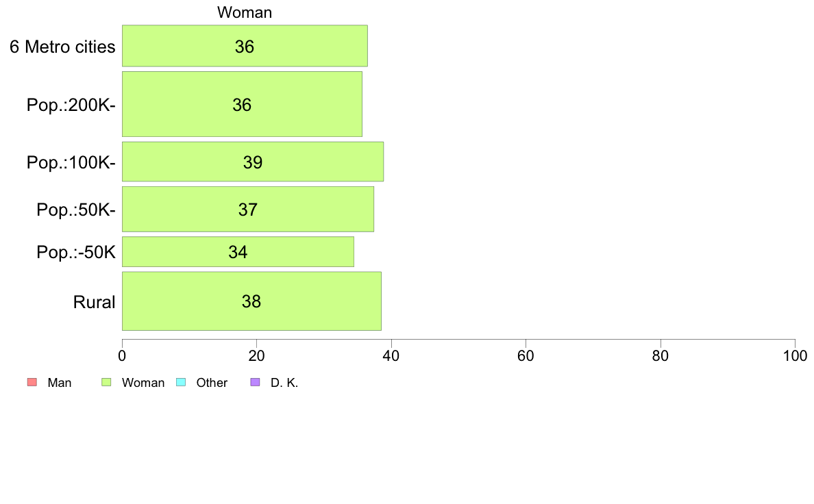
Task: Click the D. K. legend label
Action: click(x=284, y=383)
